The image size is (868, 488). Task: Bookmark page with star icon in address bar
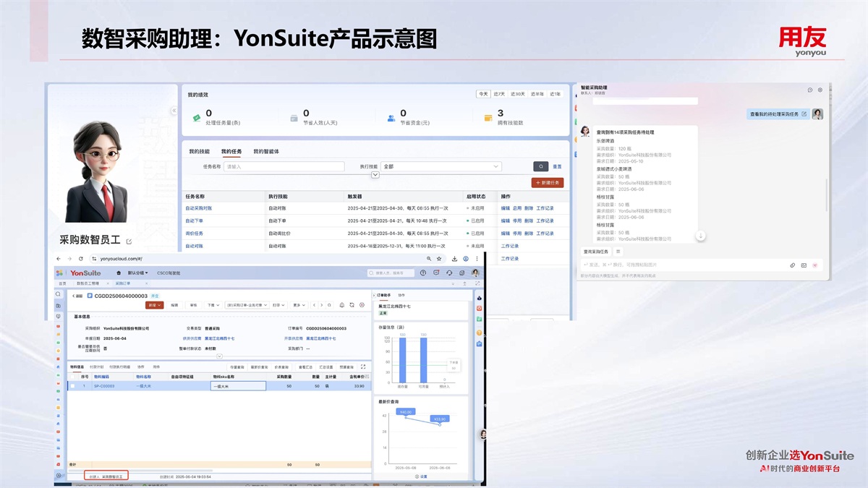click(439, 259)
